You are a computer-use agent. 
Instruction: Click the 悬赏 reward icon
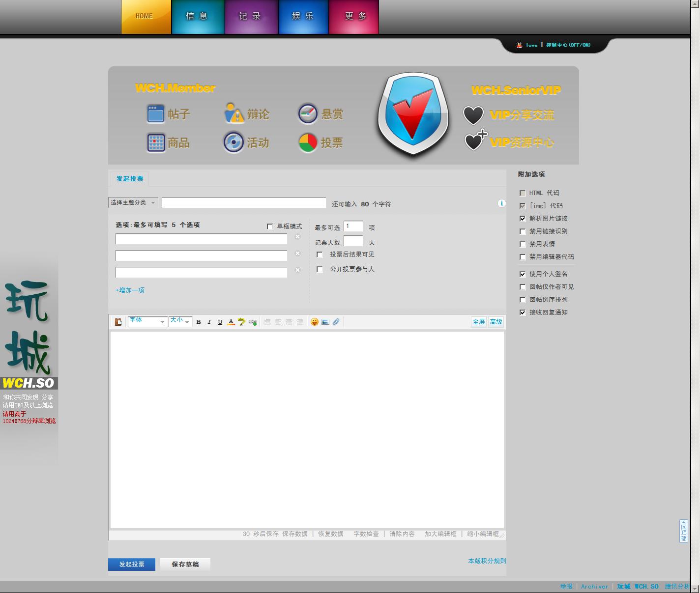[308, 113]
